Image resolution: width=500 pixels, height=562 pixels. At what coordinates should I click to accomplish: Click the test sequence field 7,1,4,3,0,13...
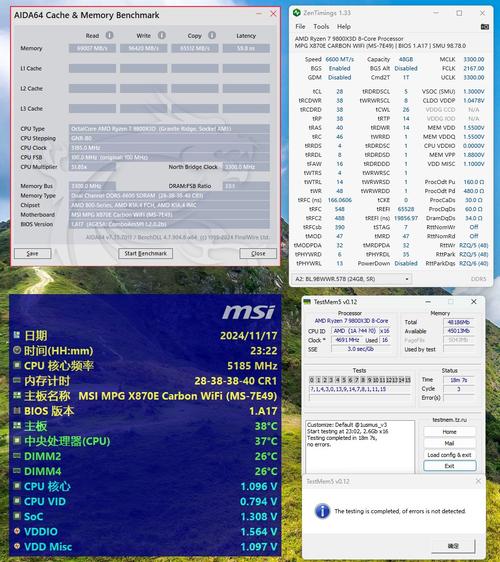pos(360,389)
